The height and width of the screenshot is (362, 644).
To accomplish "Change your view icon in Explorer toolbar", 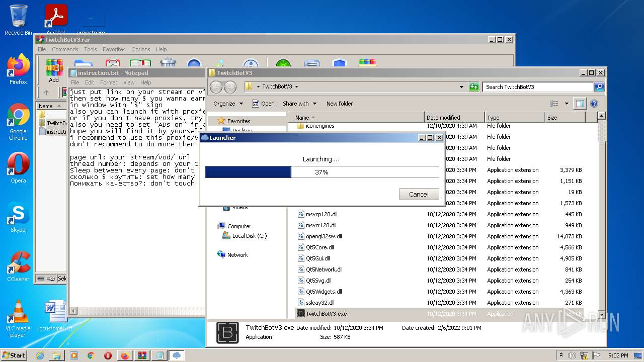I will tap(554, 104).
